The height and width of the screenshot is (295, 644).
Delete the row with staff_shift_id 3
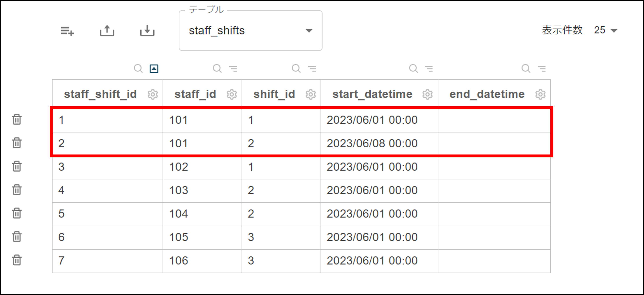click(17, 166)
